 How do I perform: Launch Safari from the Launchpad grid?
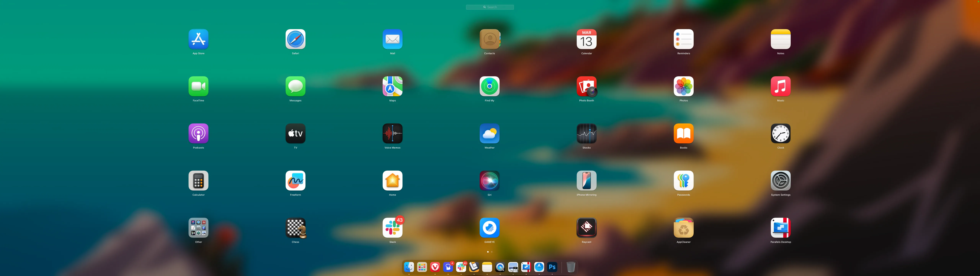click(x=295, y=39)
